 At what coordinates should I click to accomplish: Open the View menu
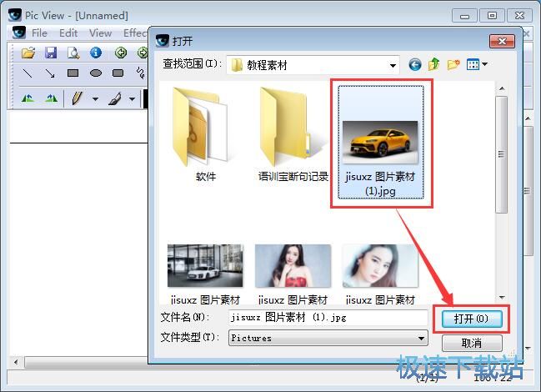[100, 33]
